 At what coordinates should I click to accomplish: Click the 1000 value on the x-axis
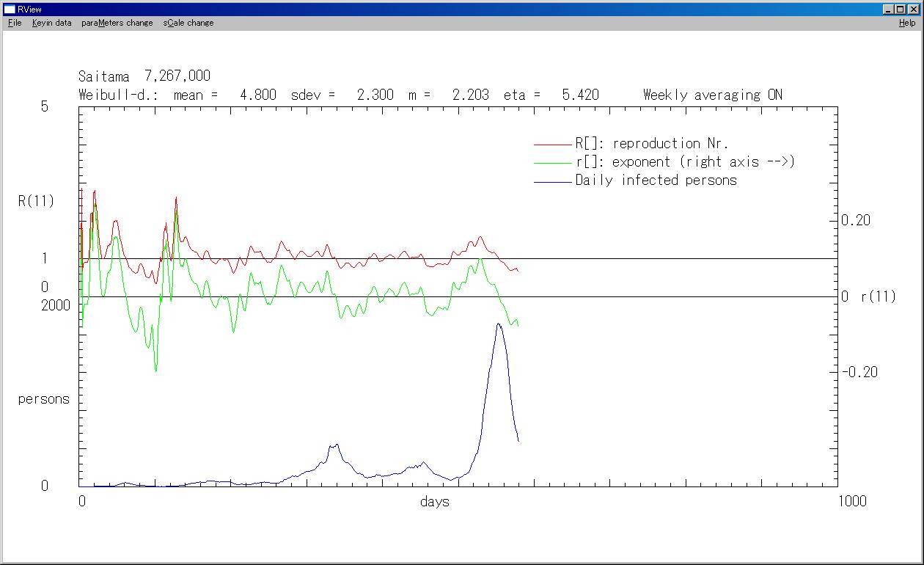851,501
